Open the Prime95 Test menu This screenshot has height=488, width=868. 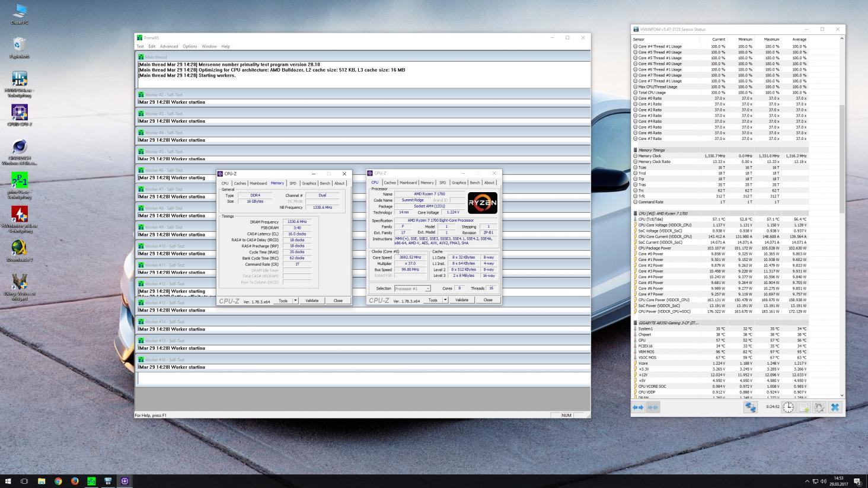(x=140, y=46)
